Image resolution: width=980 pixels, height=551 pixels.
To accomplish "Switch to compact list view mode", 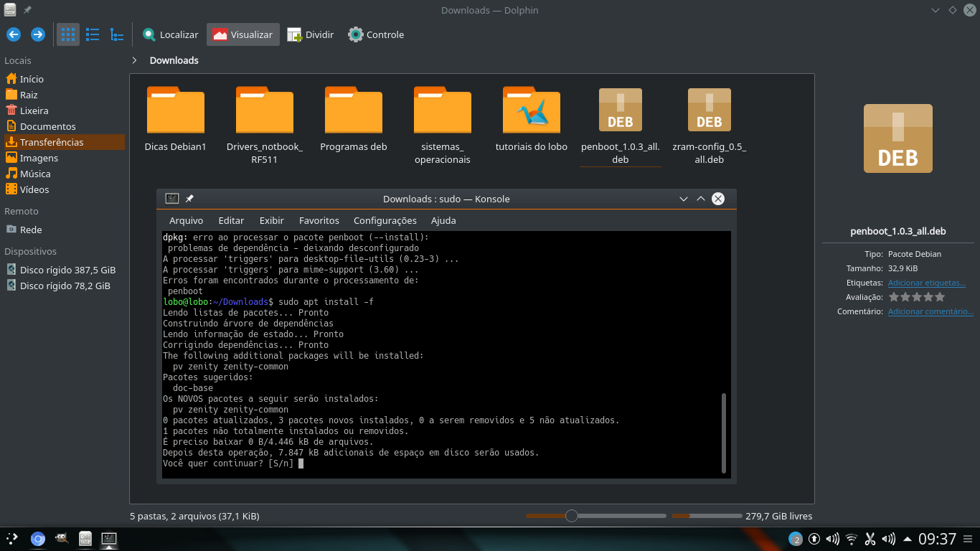I will pos(92,34).
